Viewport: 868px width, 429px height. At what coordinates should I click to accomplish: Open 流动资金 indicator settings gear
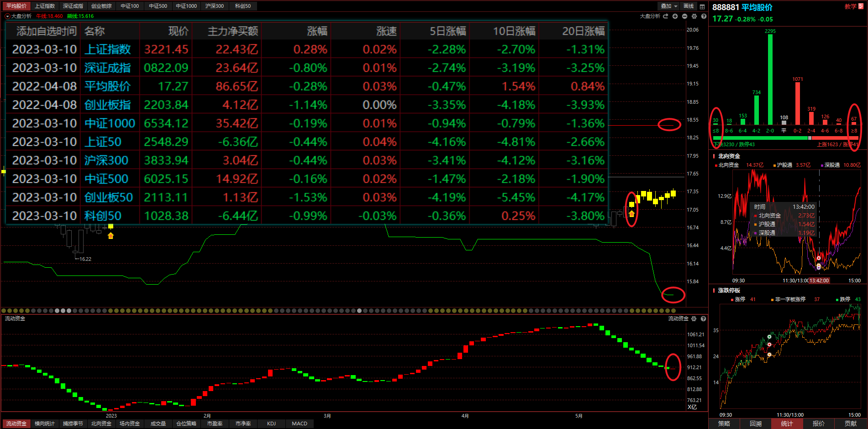694,318
